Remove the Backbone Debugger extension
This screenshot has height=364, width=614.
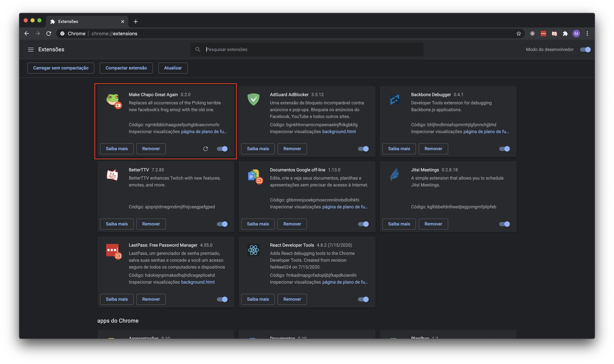[433, 149]
